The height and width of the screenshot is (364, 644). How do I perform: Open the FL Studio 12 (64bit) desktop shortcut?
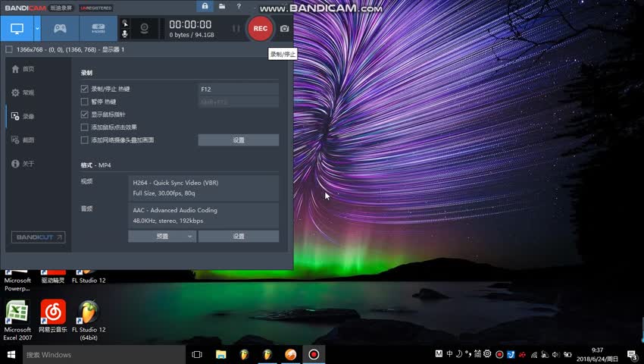(x=89, y=321)
